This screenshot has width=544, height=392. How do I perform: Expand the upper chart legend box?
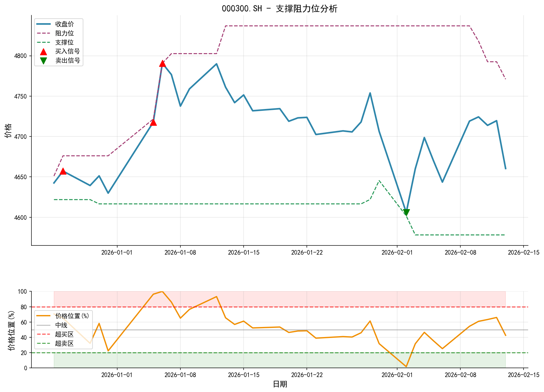tap(58, 42)
